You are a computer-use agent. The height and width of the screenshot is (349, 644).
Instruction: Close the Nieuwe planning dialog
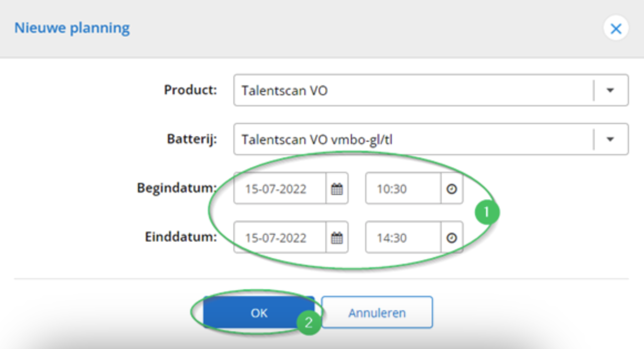616,29
